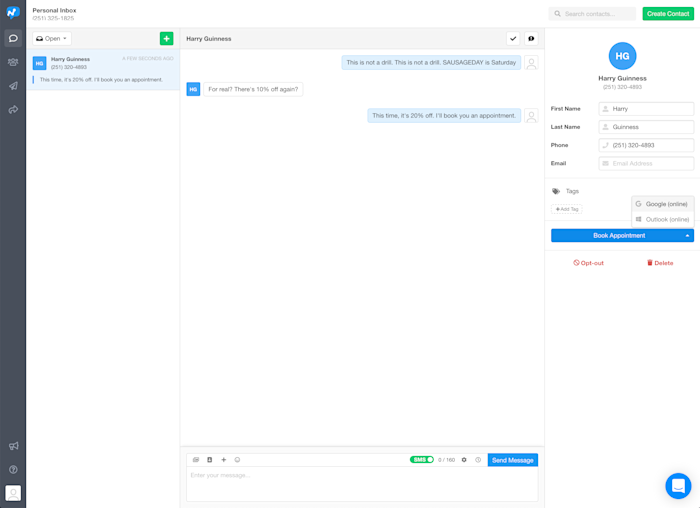This screenshot has height=508, width=700.
Task: Click the Phone number field
Action: 646,145
